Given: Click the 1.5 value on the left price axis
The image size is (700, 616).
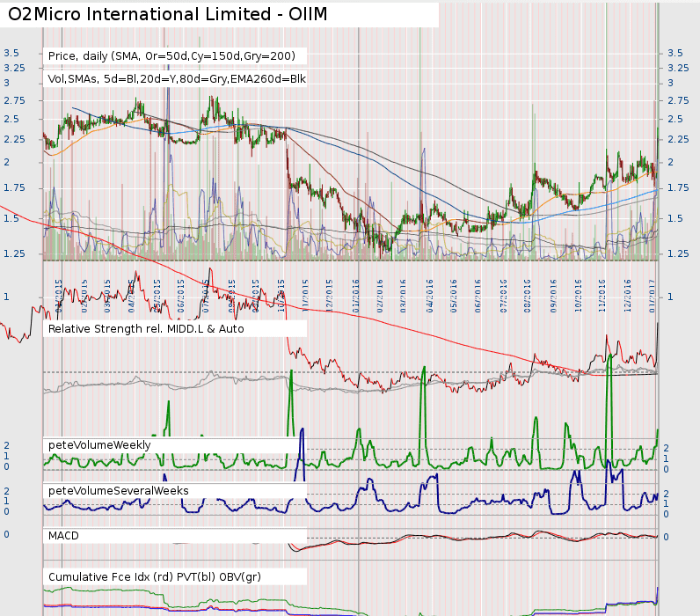Looking at the screenshot, I should 11,218.
